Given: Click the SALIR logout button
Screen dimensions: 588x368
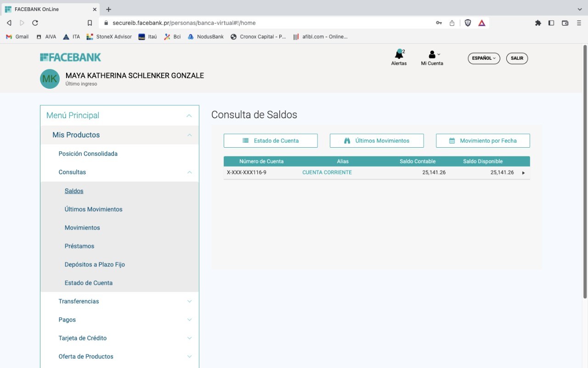Looking at the screenshot, I should [x=517, y=58].
